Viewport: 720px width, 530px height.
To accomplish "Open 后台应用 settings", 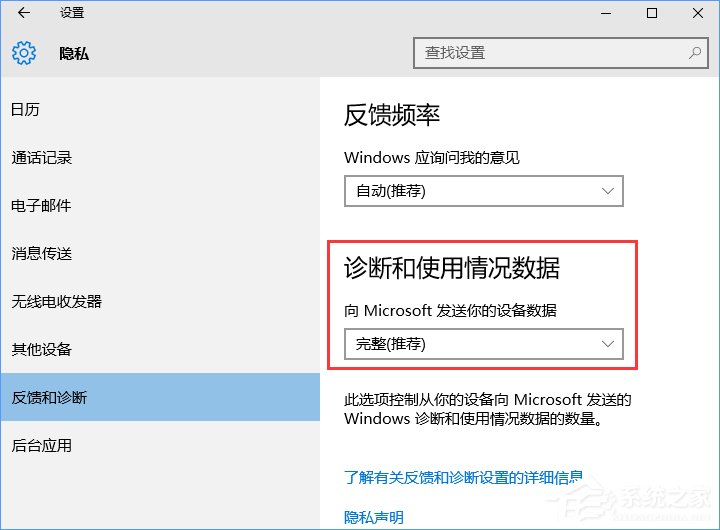I will (x=42, y=446).
